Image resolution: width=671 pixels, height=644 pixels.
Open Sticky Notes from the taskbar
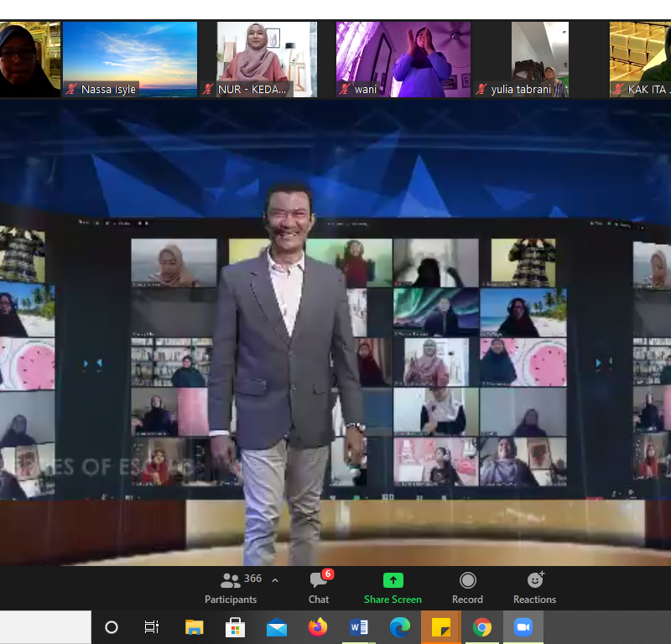[x=441, y=627]
